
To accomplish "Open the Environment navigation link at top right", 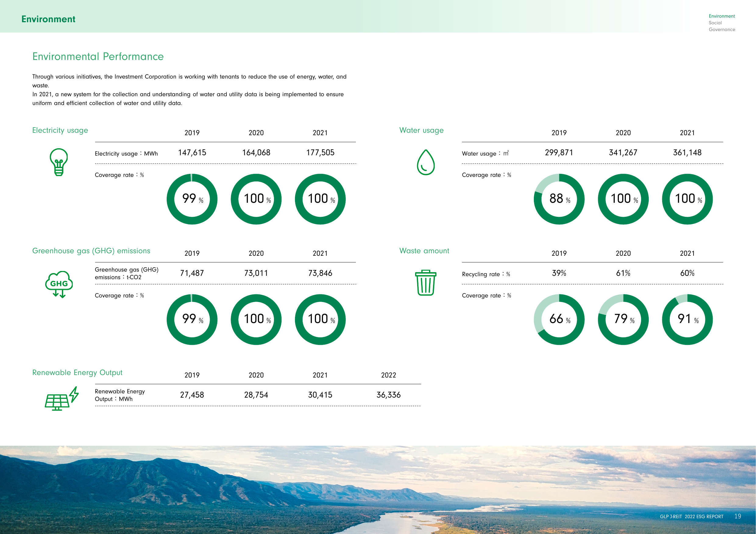I will pyautogui.click(x=722, y=16).
